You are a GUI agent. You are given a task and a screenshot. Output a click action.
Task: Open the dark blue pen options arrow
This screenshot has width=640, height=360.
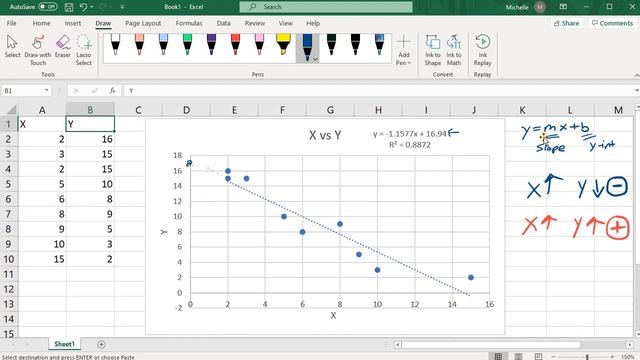315,59
